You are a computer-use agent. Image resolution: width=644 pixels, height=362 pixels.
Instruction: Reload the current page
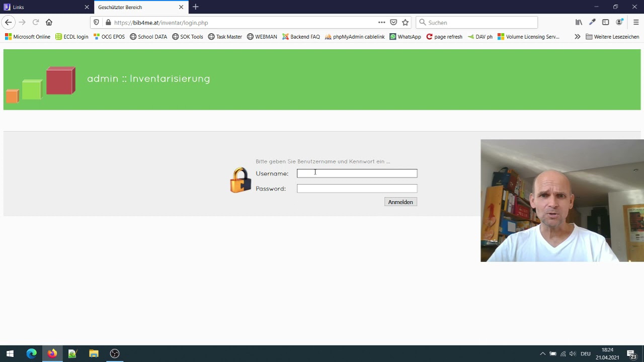click(36, 22)
